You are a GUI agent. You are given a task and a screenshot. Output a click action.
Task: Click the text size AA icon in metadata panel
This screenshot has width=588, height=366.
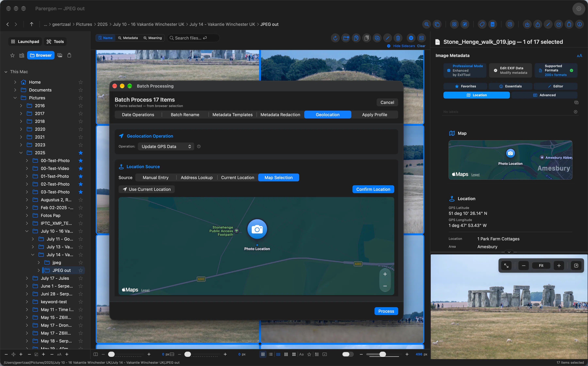(x=579, y=56)
